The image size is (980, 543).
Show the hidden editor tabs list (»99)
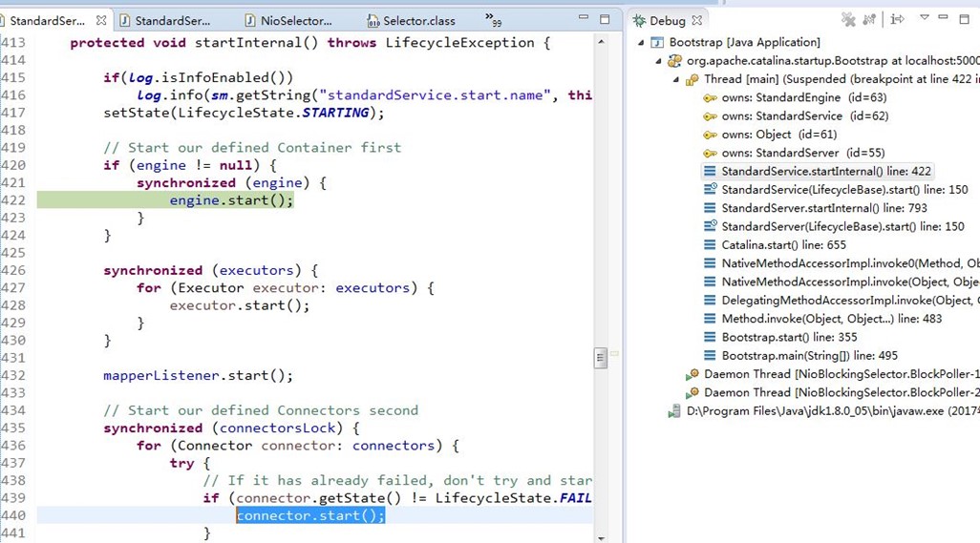click(493, 20)
